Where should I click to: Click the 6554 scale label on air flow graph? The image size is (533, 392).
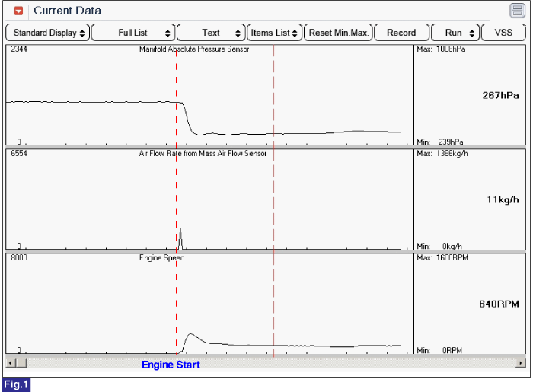tap(19, 154)
